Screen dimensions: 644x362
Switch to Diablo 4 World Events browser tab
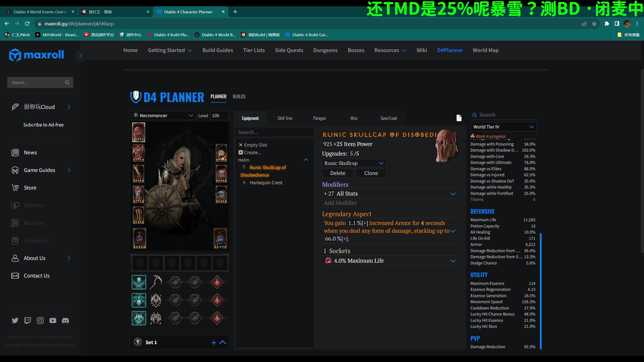click(x=40, y=12)
